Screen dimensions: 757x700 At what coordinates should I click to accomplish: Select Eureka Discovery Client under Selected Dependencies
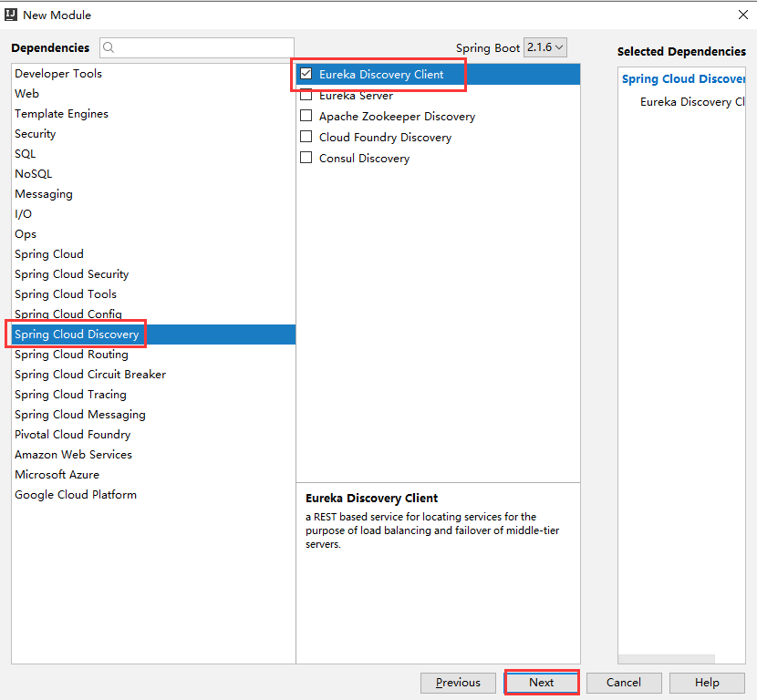tap(692, 102)
